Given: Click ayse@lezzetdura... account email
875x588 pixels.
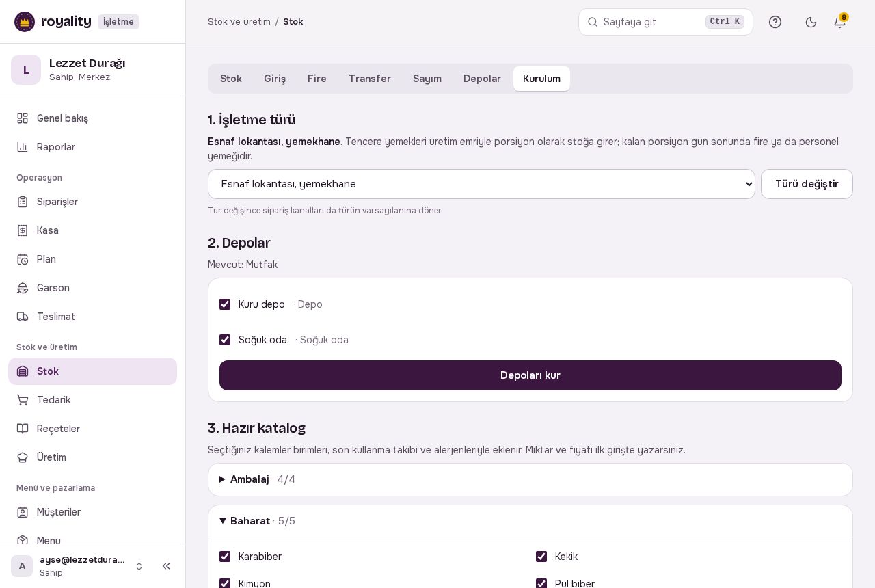Looking at the screenshot, I should pos(82,560).
